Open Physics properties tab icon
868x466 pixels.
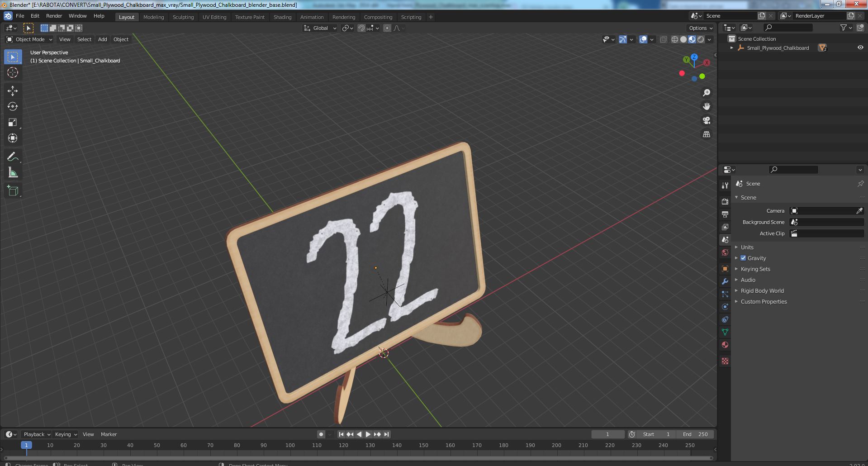click(725, 307)
